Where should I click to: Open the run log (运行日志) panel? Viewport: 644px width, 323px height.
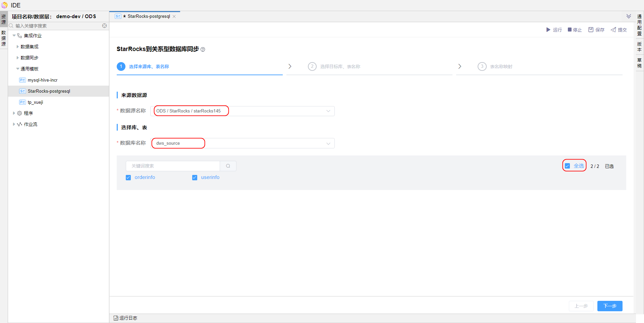pos(125,318)
